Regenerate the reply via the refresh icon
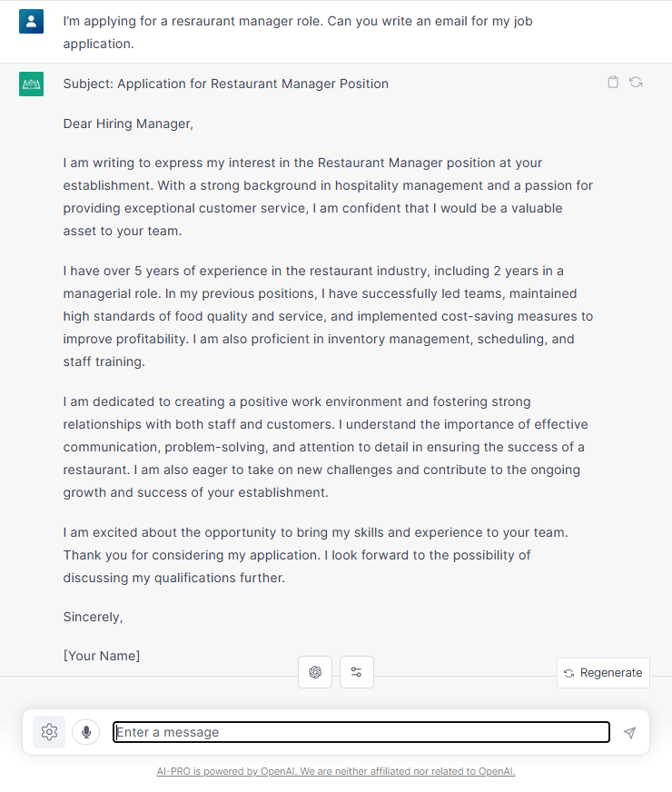672x792 pixels. point(636,82)
